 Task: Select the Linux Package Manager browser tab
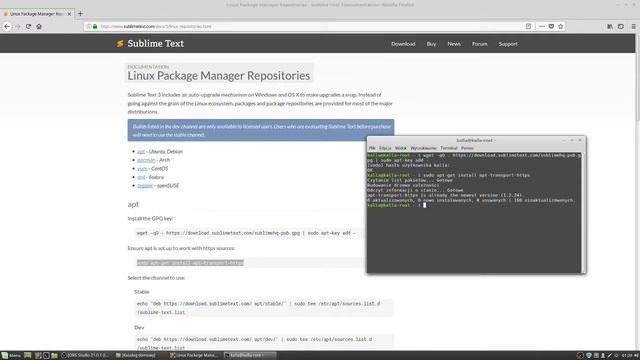[37, 13]
